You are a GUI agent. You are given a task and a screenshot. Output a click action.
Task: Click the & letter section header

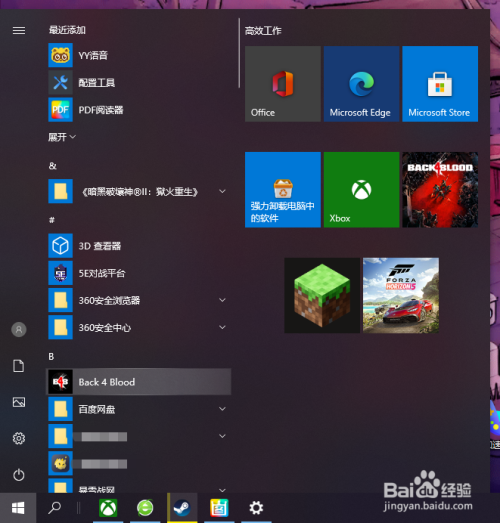pyautogui.click(x=52, y=166)
